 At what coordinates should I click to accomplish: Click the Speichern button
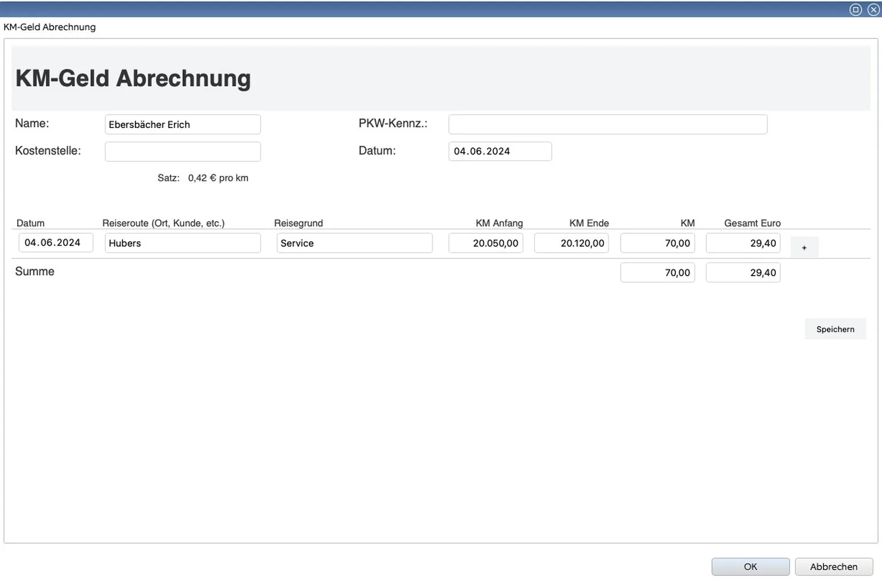tap(835, 329)
